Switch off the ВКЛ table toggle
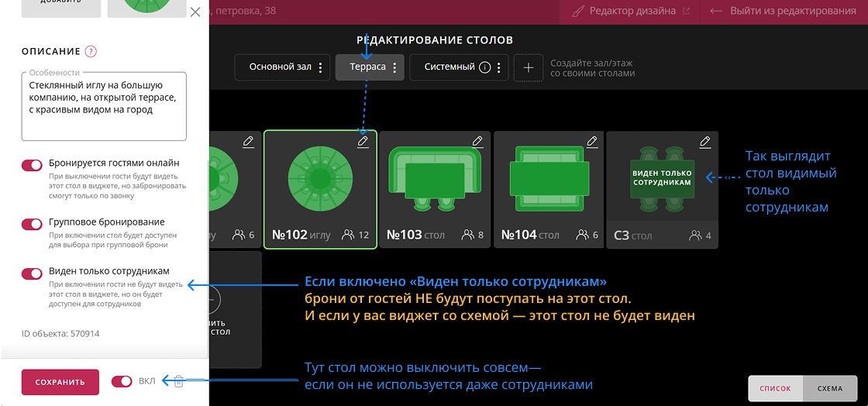Image resolution: width=868 pixels, height=406 pixels. [x=122, y=381]
